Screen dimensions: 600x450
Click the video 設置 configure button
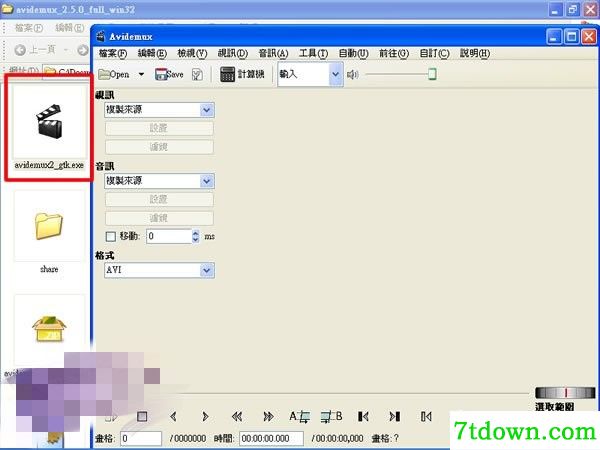[159, 128]
